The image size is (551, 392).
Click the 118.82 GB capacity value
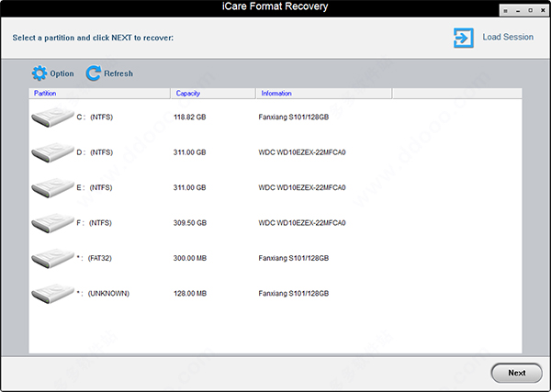[190, 117]
